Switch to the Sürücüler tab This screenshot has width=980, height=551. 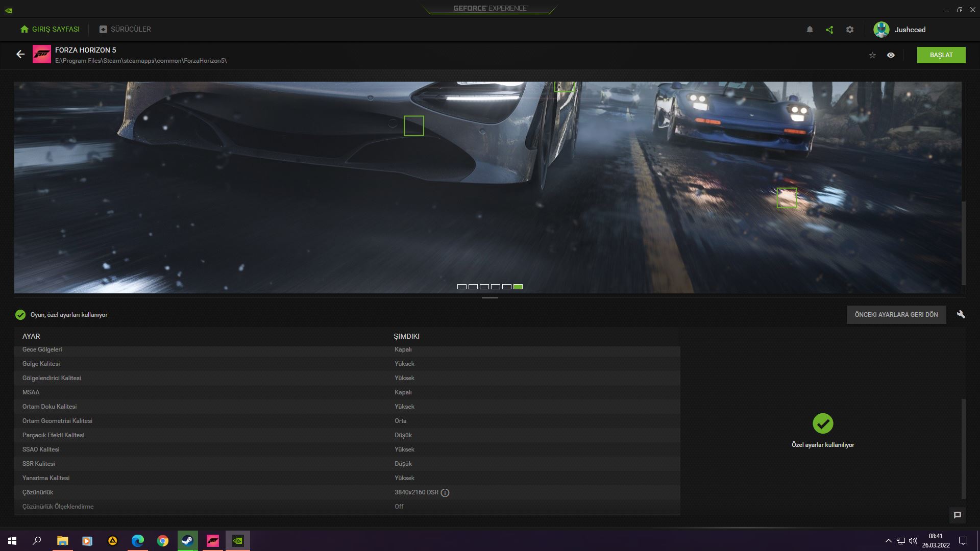pos(125,29)
